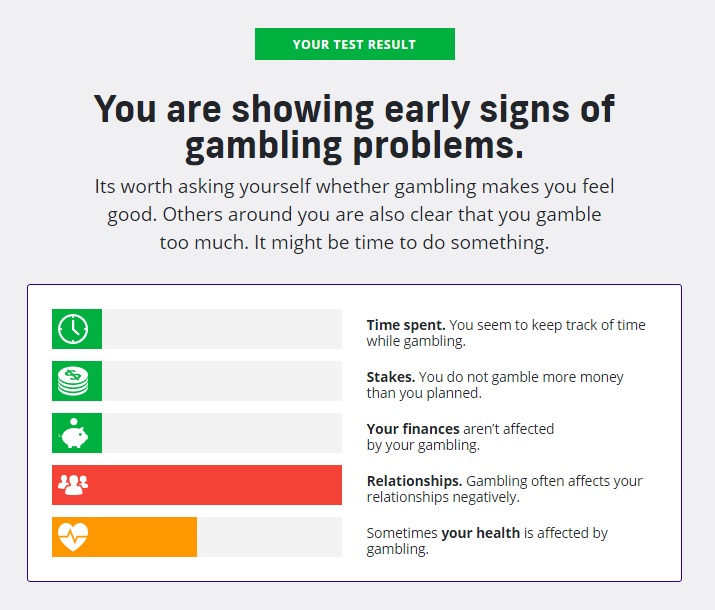715x610 pixels.
Task: Click the 'Stakes.' bold label
Action: (x=391, y=377)
